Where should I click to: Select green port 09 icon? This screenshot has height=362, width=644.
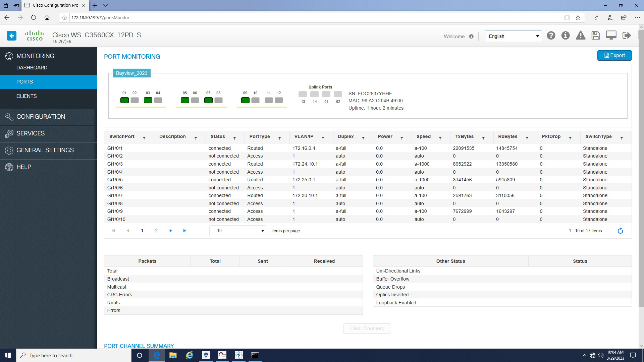point(245,100)
